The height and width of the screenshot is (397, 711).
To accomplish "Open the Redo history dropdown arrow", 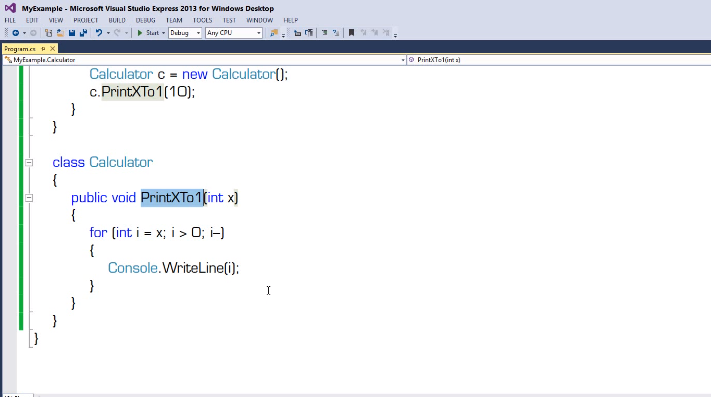I will coord(127,33).
